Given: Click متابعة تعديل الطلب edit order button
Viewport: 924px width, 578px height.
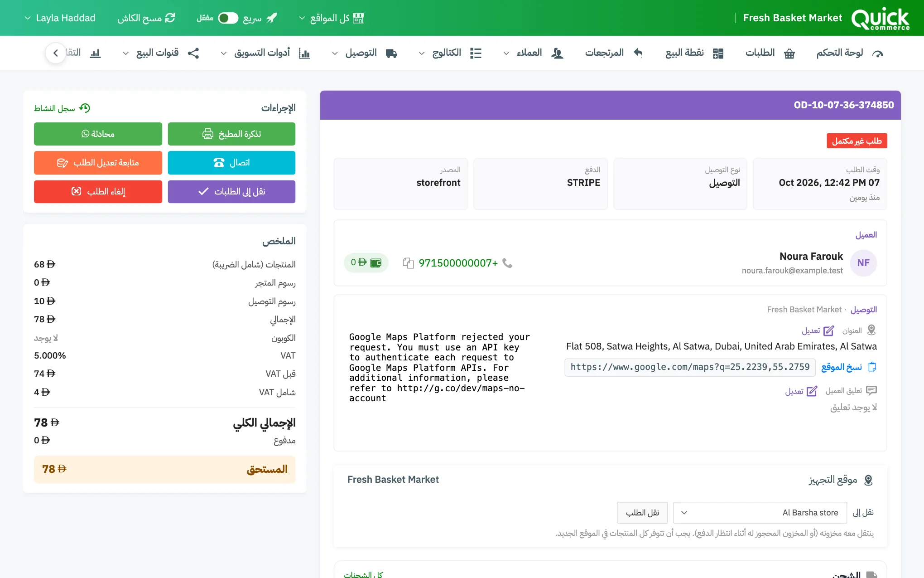Looking at the screenshot, I should click(x=98, y=163).
